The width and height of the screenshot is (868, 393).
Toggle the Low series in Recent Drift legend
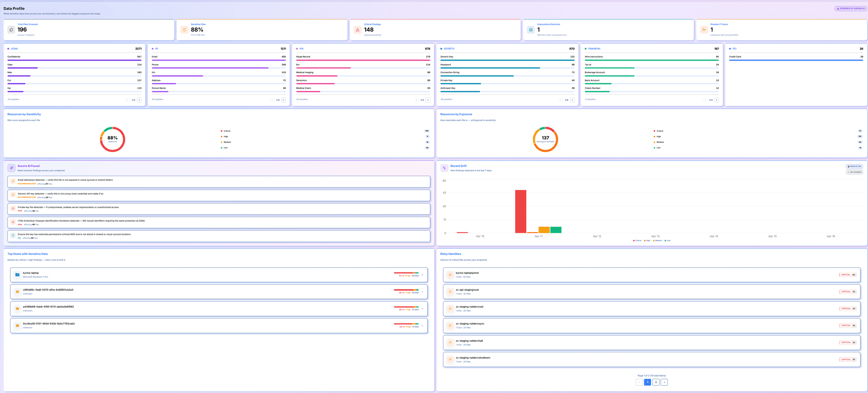point(667,240)
